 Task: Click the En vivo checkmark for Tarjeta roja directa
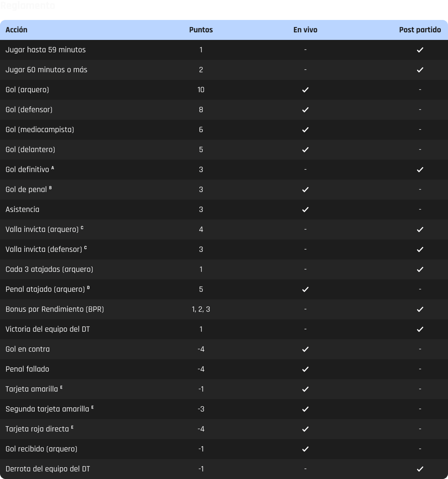[305, 429]
